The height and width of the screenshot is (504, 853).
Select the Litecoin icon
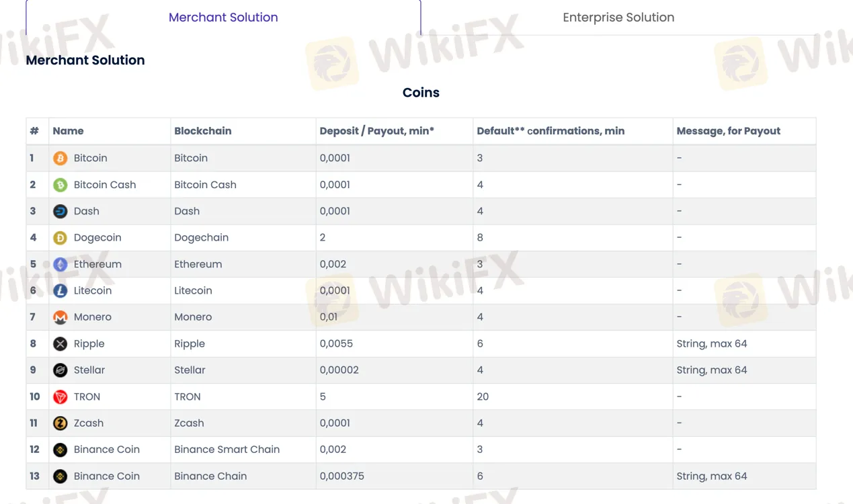click(x=60, y=290)
